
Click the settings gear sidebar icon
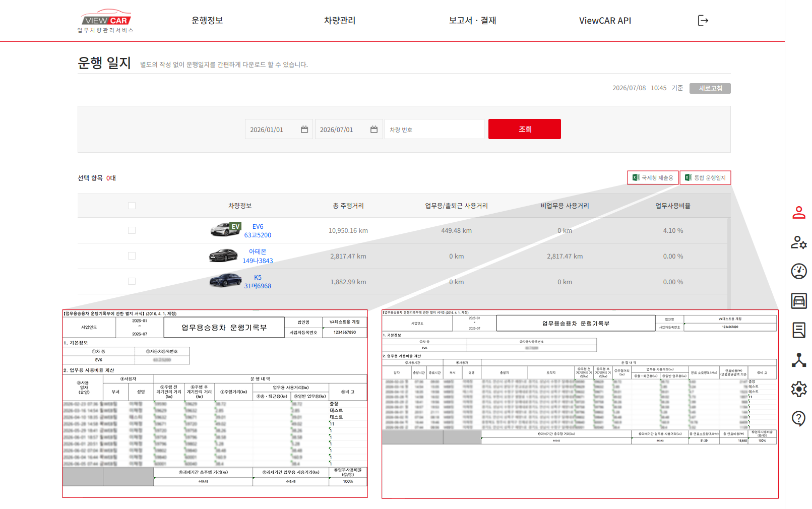click(799, 389)
